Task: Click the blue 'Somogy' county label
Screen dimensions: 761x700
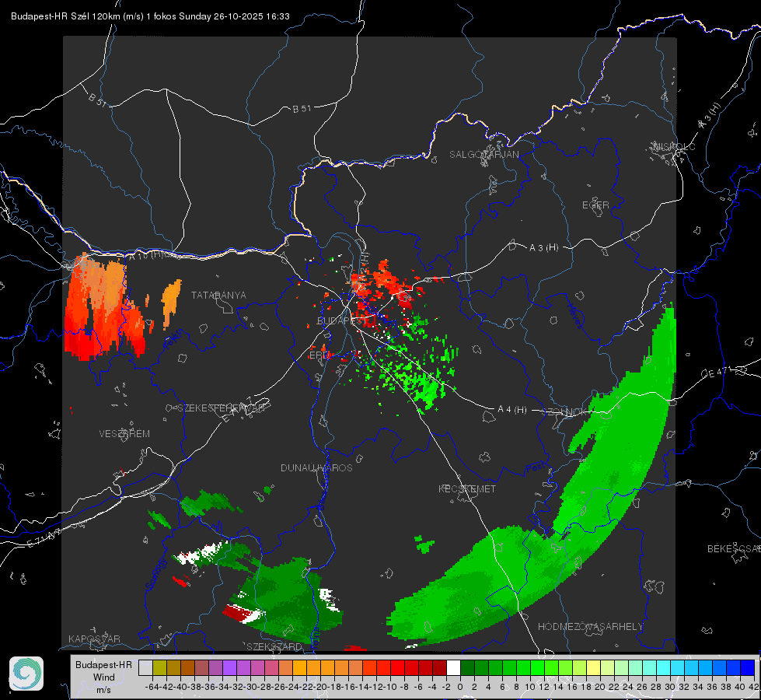Action: point(157,573)
